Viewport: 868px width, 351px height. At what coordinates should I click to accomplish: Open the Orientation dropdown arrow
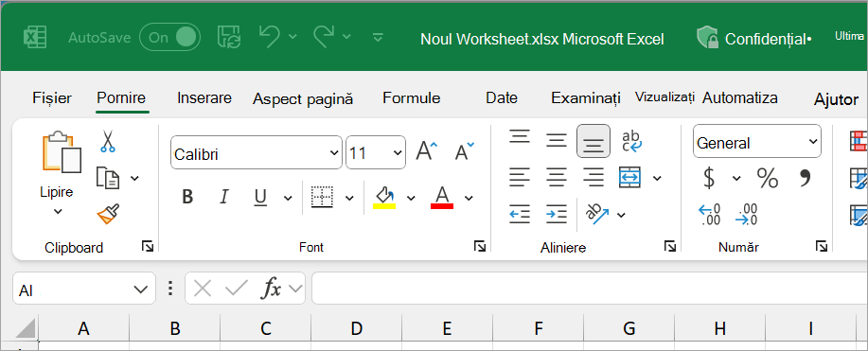point(621,215)
